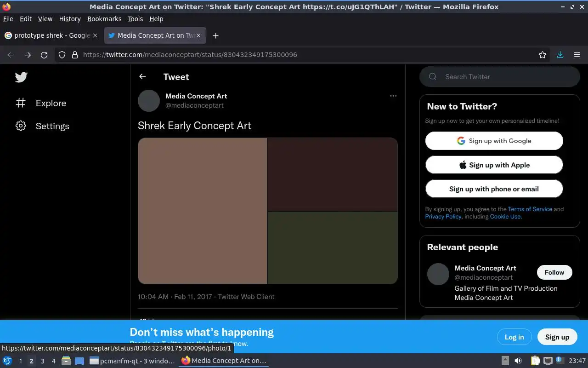Open Explore in the sidebar
Screen dimensions: 588x368
(x=41, y=103)
